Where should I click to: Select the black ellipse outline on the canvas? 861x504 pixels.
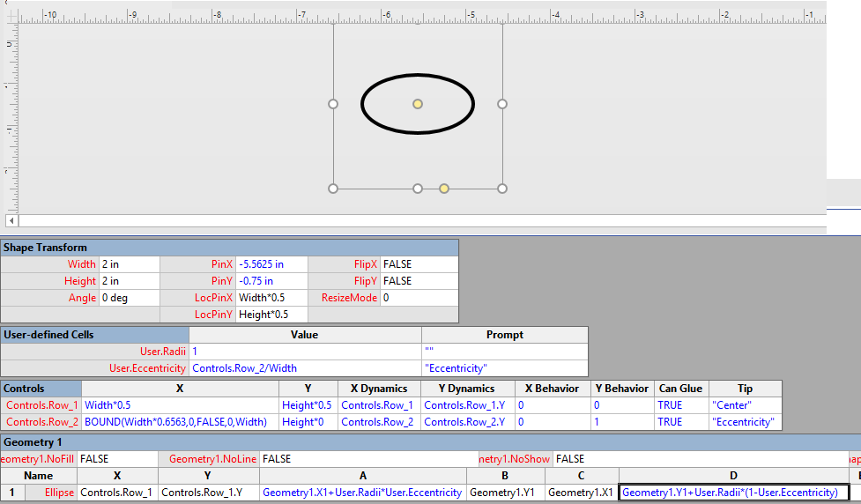click(364, 104)
